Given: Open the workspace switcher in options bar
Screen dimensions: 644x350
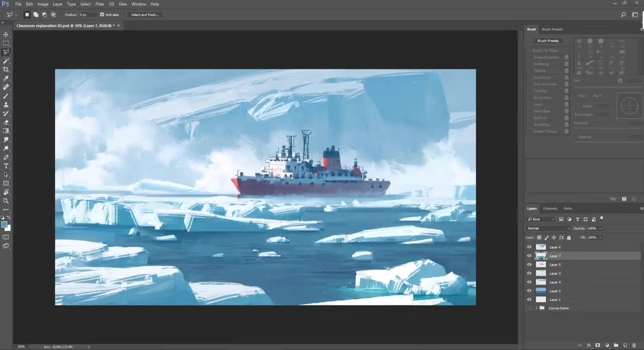Looking at the screenshot, I should (635, 15).
